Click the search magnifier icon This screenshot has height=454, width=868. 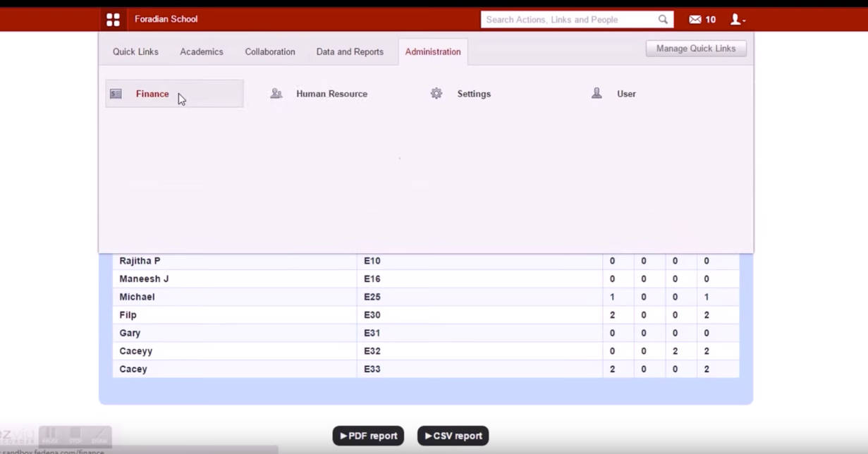pyautogui.click(x=661, y=19)
